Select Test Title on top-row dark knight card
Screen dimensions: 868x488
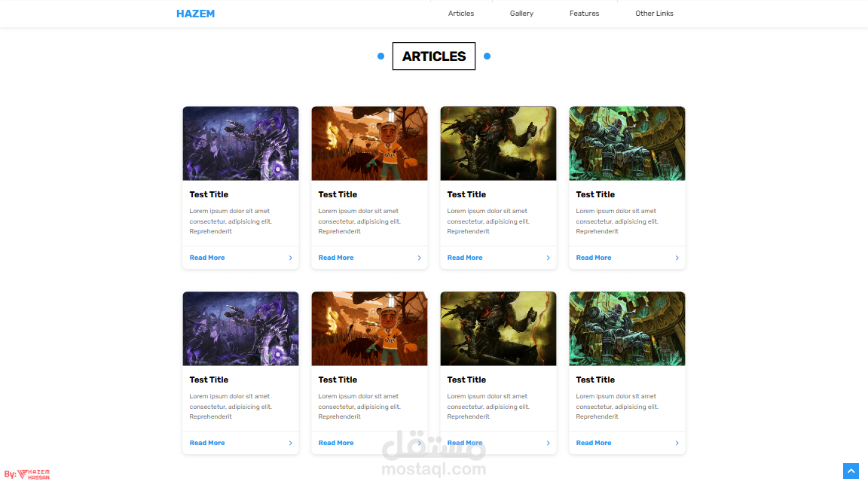466,195
